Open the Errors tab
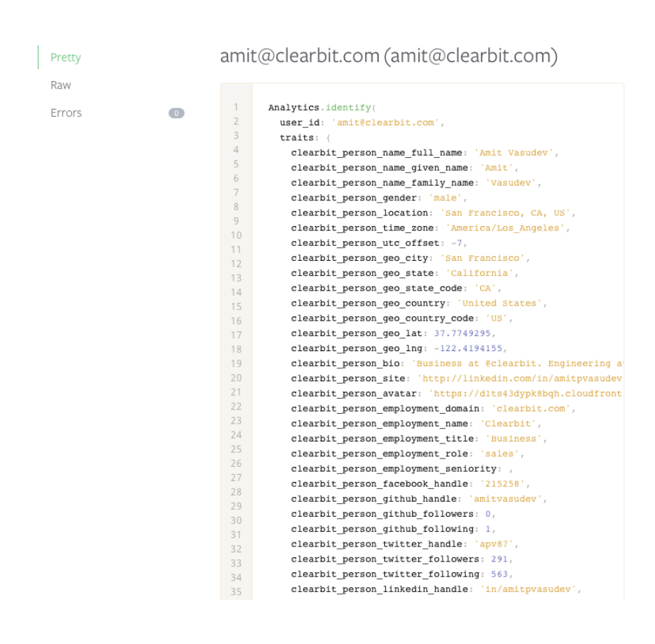Screen dimensions: 655x644 pos(65,112)
